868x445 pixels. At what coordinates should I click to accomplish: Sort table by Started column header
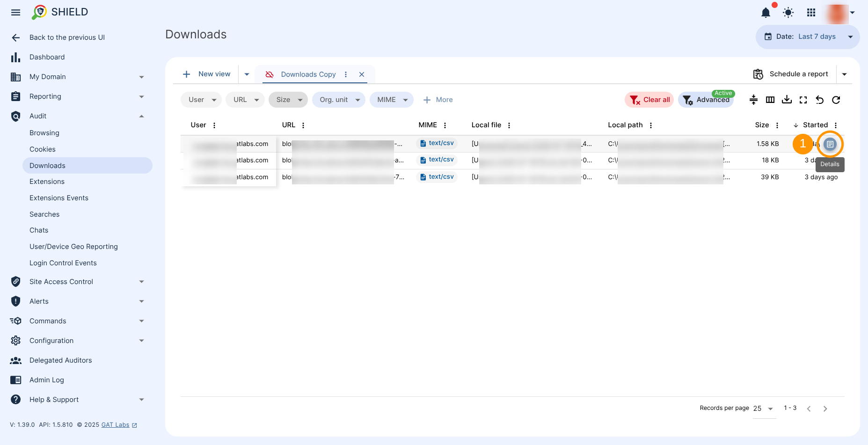tap(815, 125)
